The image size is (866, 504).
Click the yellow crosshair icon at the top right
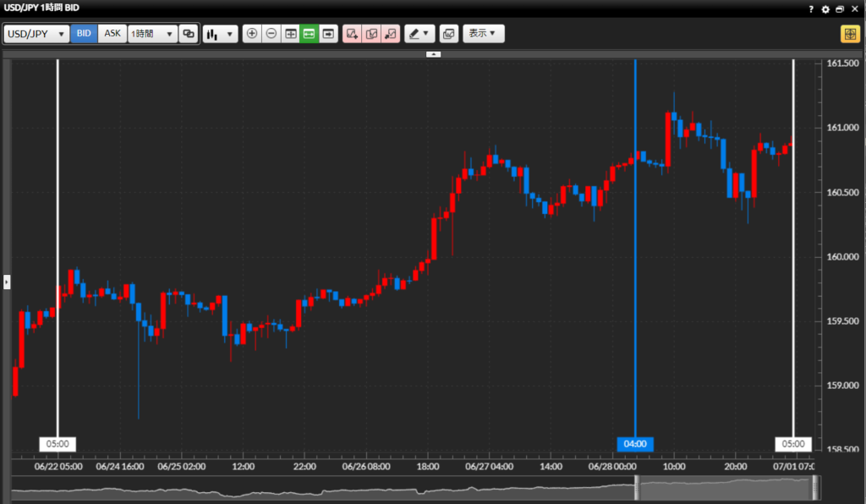(x=849, y=34)
